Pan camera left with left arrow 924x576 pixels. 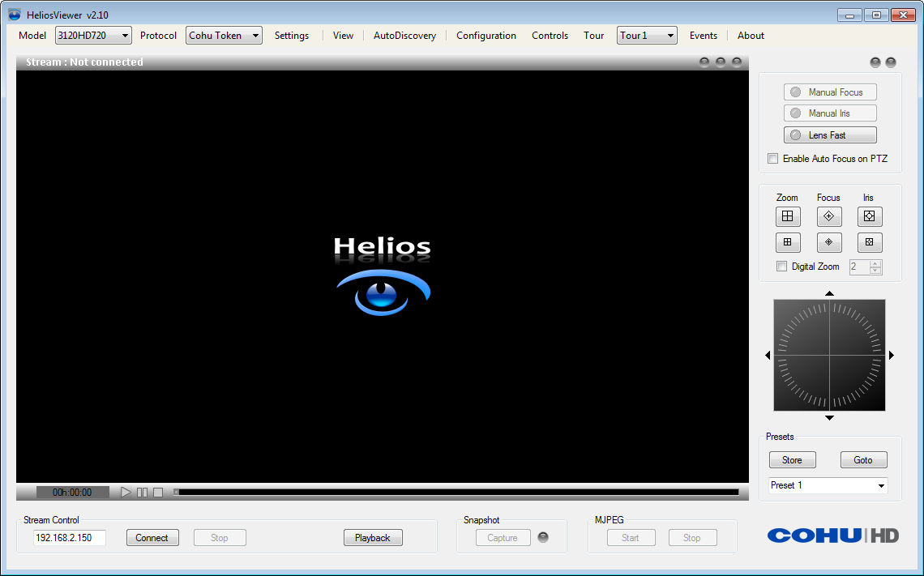coord(768,355)
